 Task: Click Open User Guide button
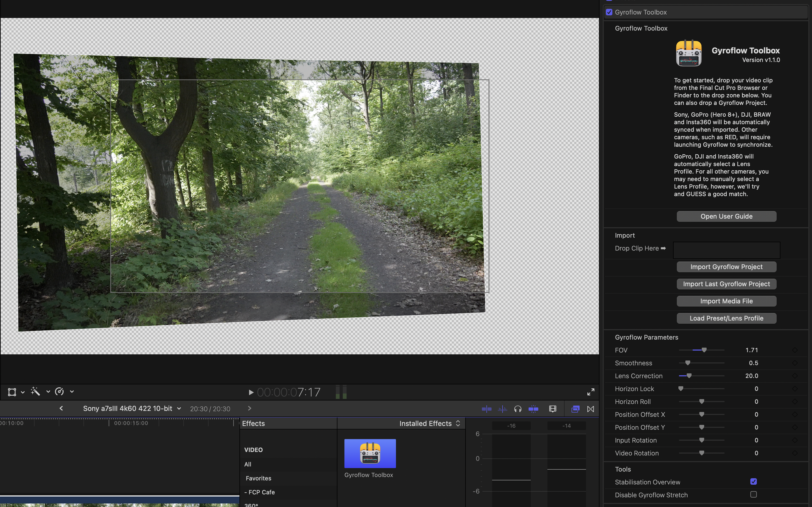[726, 216]
